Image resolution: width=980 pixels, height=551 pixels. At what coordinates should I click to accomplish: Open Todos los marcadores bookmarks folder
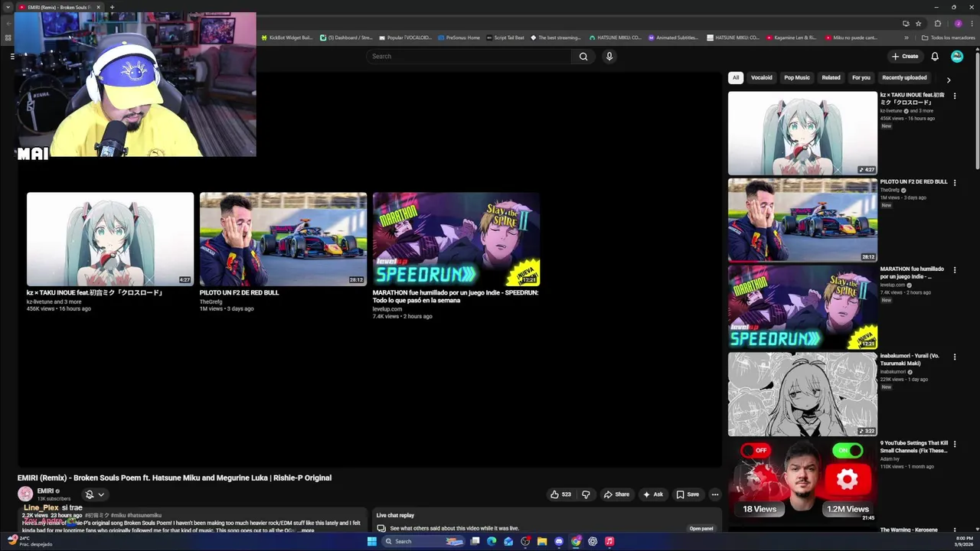948,37
